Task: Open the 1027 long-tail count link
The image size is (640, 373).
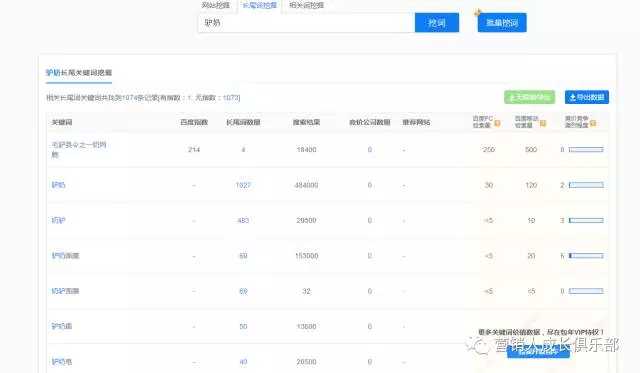Action: pyautogui.click(x=243, y=185)
